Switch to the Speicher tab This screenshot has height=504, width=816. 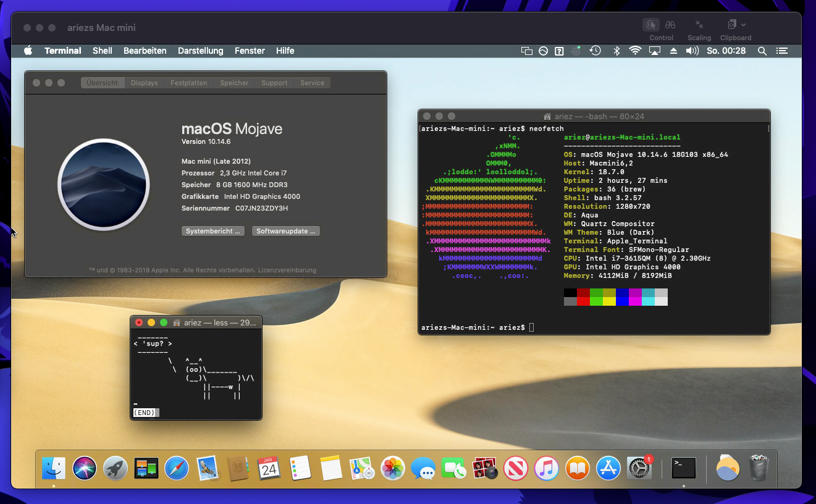[234, 83]
